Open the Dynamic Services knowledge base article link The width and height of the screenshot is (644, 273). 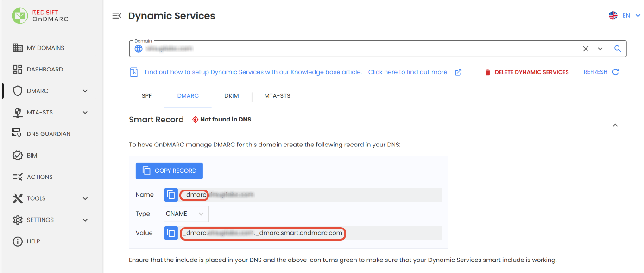tap(253, 72)
